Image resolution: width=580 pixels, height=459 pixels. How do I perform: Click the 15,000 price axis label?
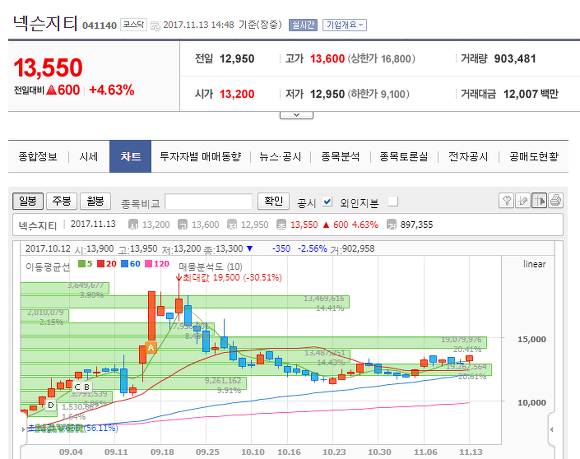pyautogui.click(x=532, y=339)
